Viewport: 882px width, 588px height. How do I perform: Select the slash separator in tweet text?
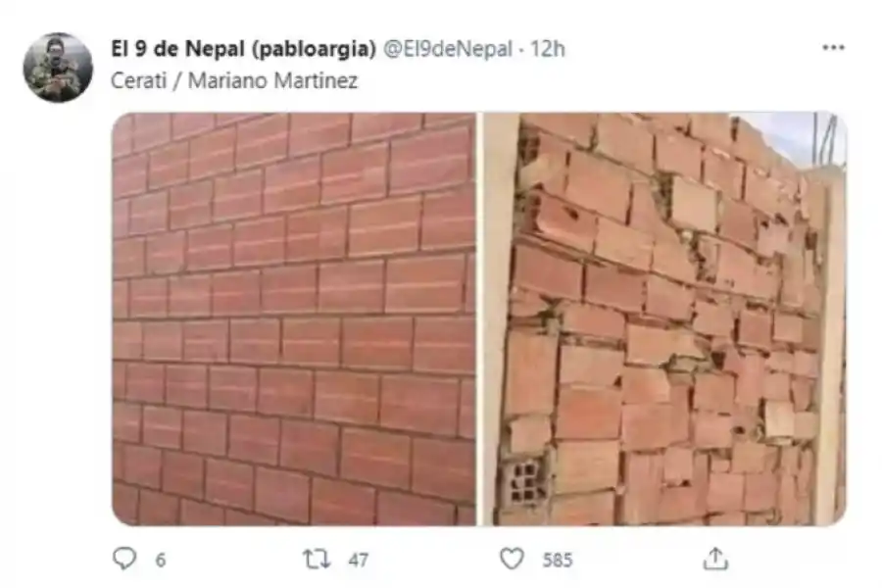click(177, 80)
